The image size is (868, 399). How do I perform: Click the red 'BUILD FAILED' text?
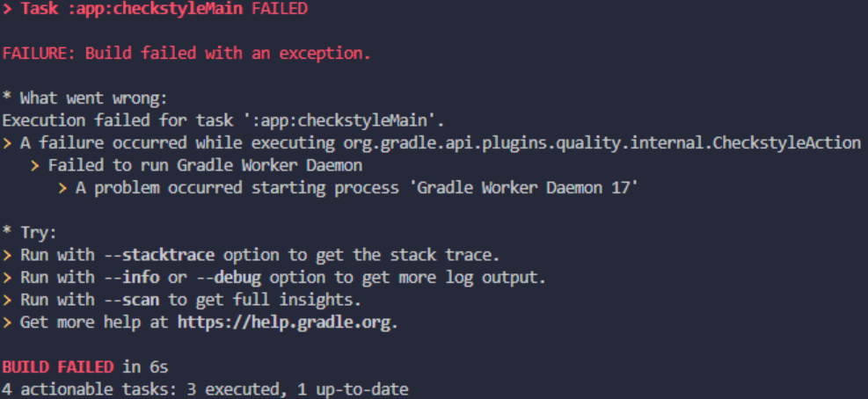[57, 366]
